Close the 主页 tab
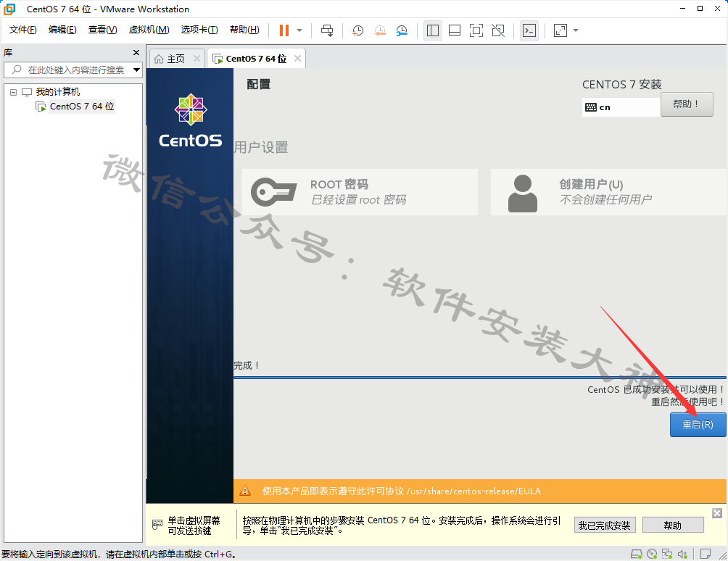This screenshot has width=728, height=561. pos(197,59)
